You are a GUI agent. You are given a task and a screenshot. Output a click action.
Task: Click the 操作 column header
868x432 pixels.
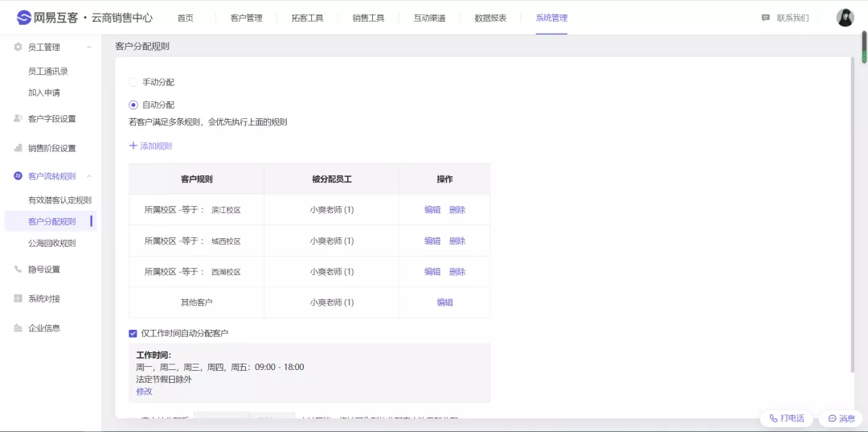(x=445, y=179)
